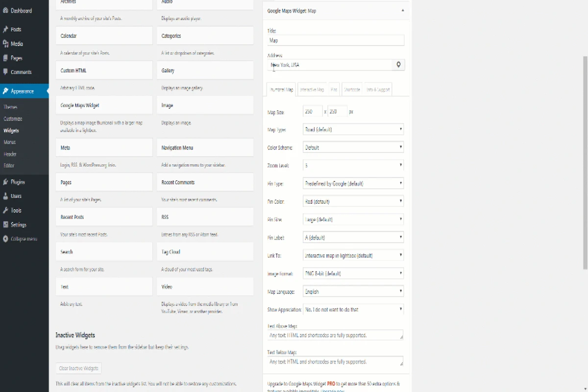This screenshot has width=588, height=392.
Task: Open the Shortcode tab
Action: pos(352,89)
